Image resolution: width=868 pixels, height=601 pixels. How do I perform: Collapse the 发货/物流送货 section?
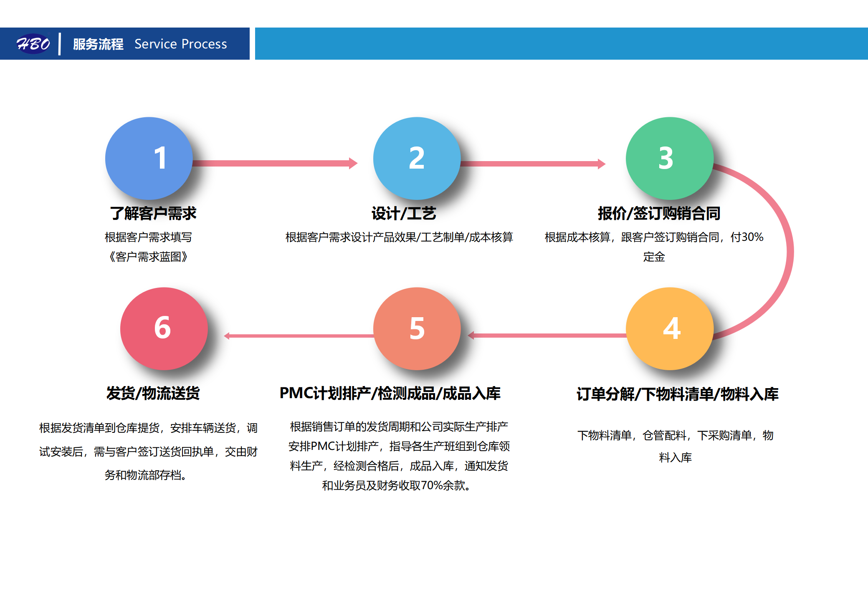point(154,393)
